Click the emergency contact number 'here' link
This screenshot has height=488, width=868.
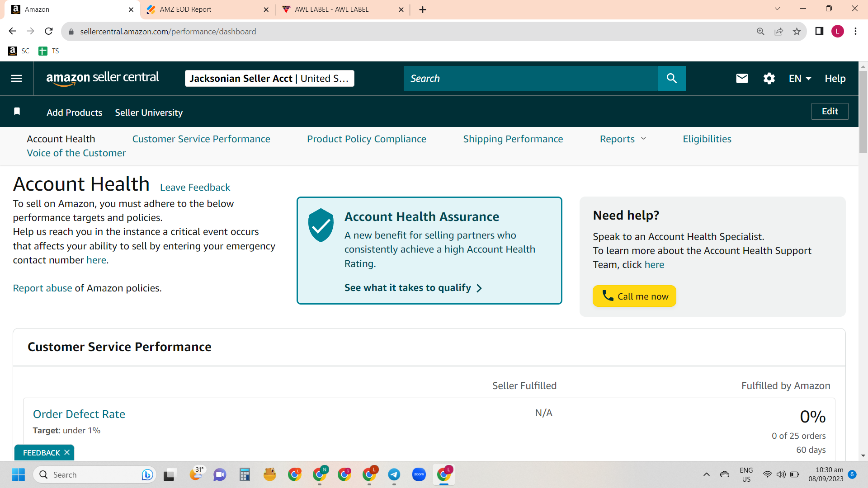(x=96, y=260)
